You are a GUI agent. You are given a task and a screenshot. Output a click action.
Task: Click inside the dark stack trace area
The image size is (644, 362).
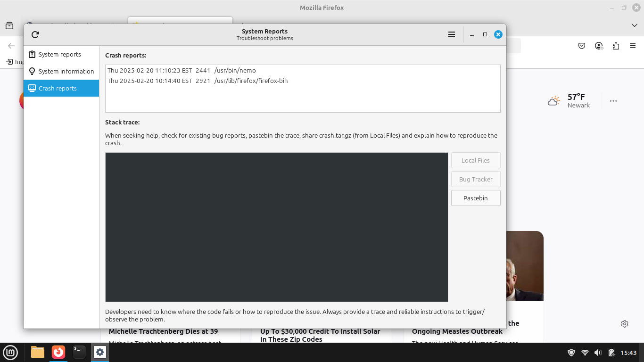[276, 227]
